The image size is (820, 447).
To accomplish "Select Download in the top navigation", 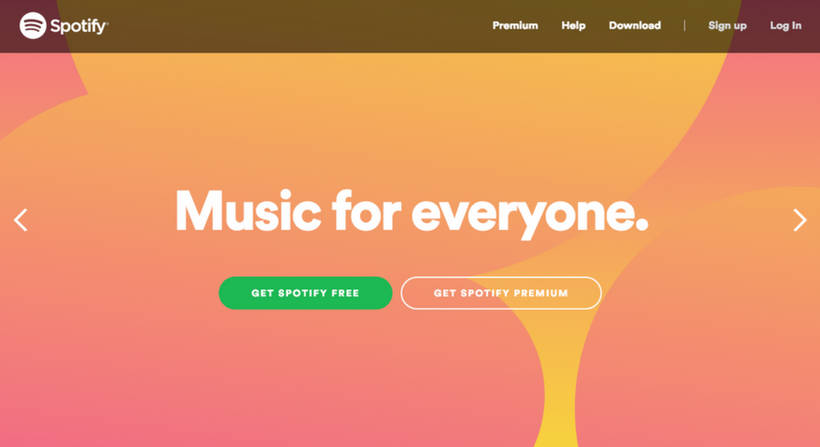I will 635,26.
